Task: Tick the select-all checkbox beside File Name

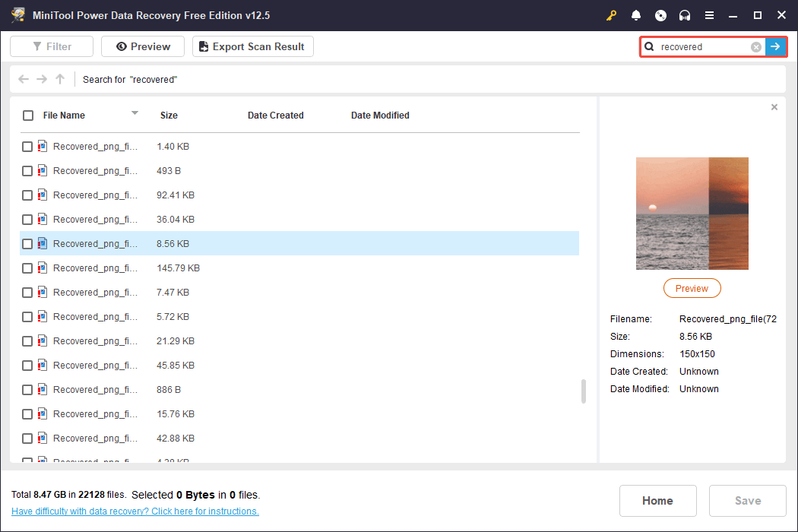Action: tap(28, 116)
